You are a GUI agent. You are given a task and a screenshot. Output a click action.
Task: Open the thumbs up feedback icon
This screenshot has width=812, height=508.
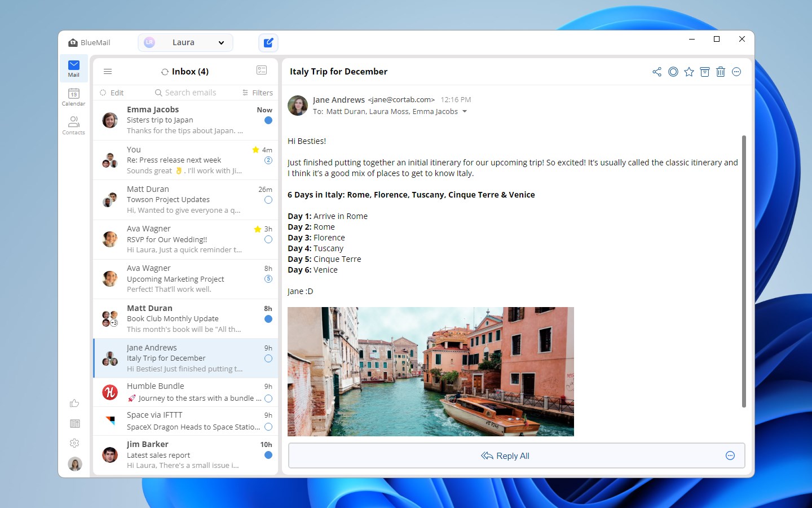(x=74, y=403)
